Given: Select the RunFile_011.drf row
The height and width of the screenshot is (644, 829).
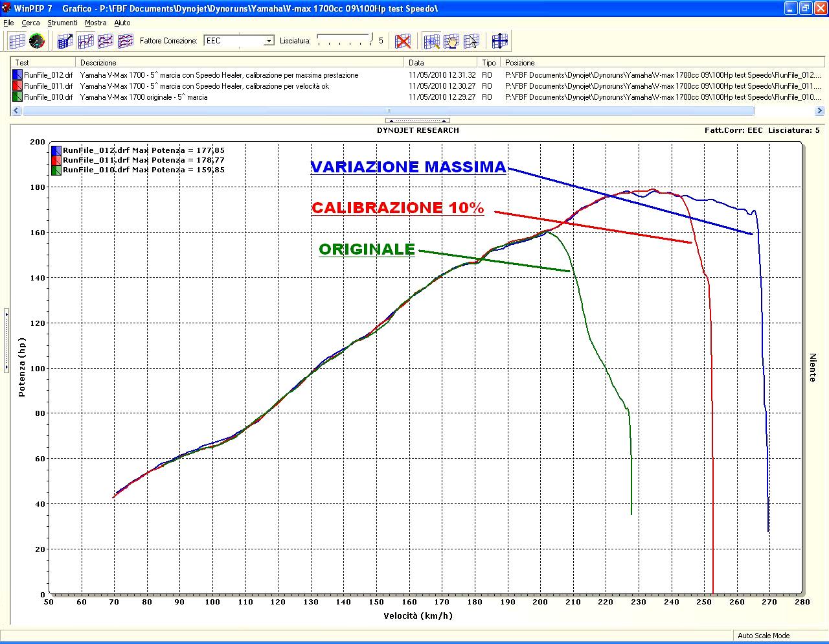Looking at the screenshot, I should tap(418, 86).
